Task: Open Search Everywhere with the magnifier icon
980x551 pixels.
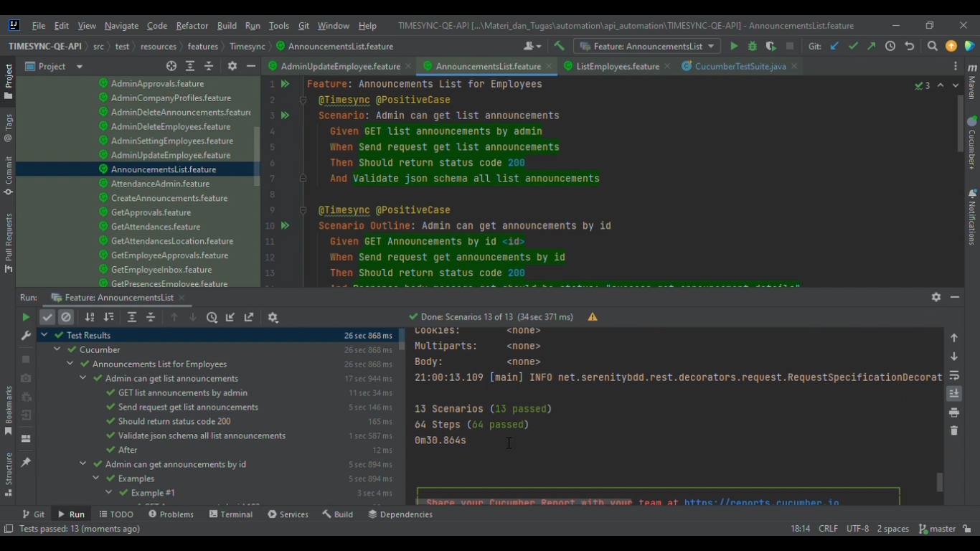Action: [x=932, y=45]
